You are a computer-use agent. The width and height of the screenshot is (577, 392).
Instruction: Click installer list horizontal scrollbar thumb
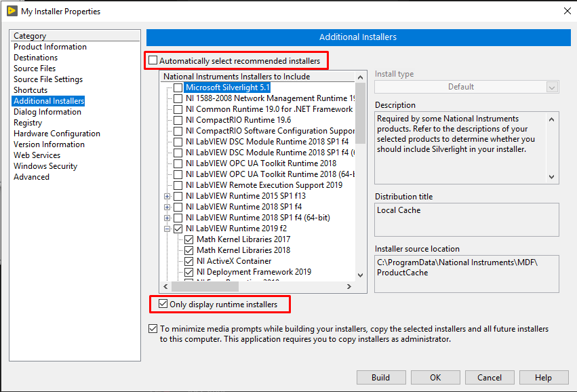pos(205,286)
